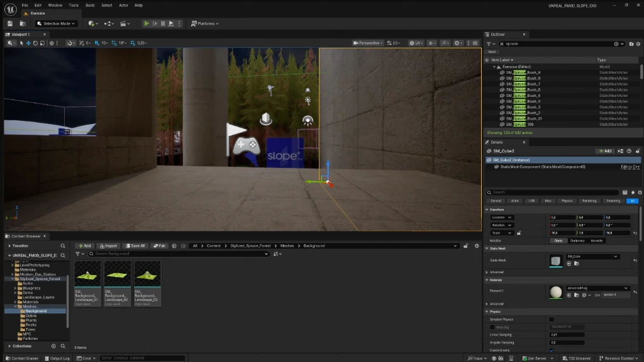
Task: Expand Advanced under Static Mesh
Action: point(487,273)
